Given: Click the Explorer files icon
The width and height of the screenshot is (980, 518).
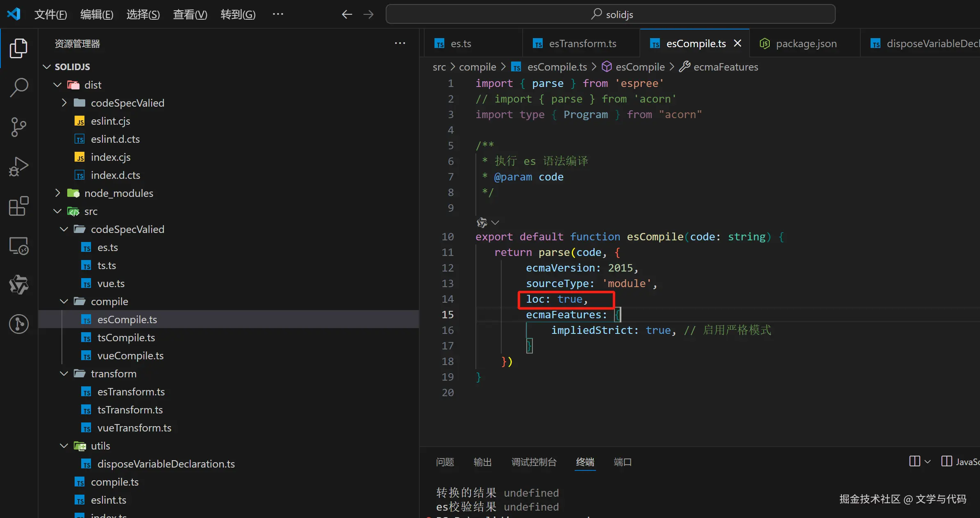Looking at the screenshot, I should tap(19, 48).
